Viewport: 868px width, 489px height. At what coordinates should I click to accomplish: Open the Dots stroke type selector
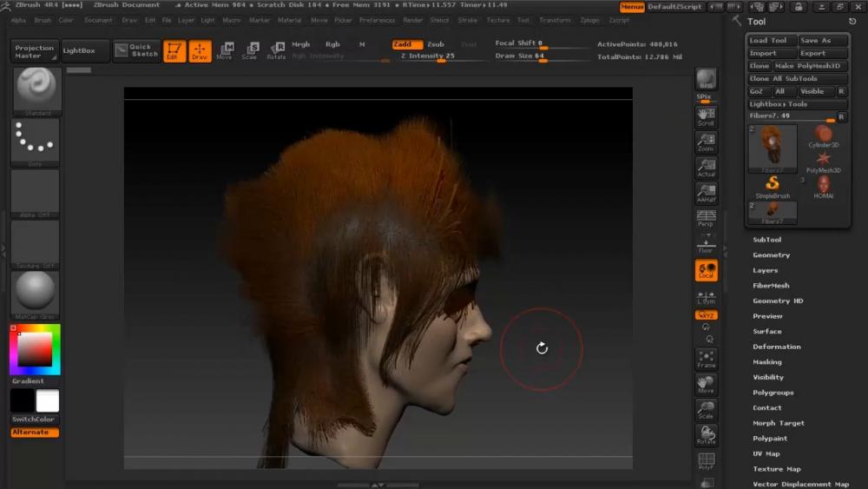click(35, 142)
